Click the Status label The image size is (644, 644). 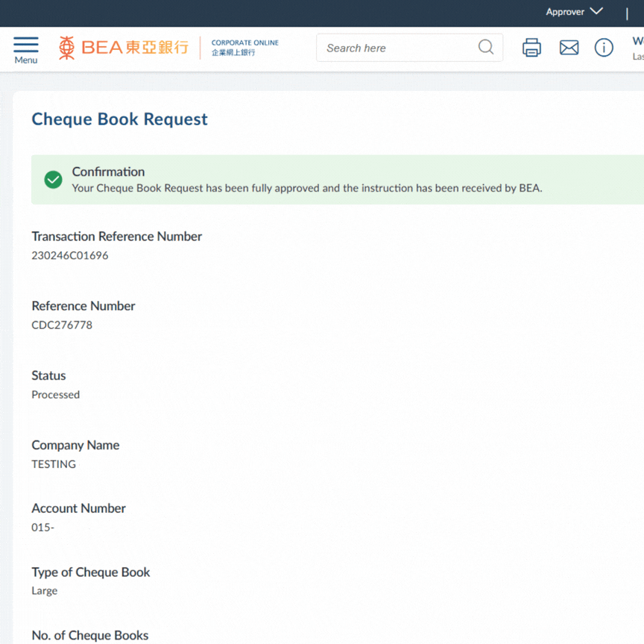point(48,376)
